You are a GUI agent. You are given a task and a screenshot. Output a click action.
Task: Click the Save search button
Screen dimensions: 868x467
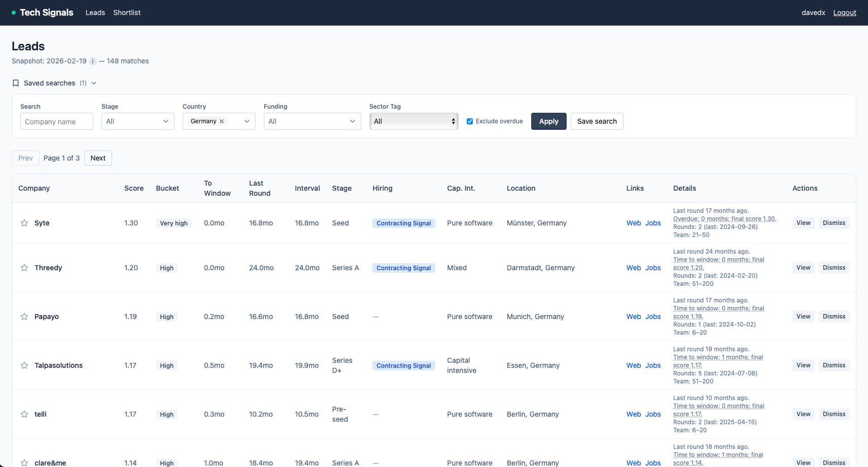point(597,121)
